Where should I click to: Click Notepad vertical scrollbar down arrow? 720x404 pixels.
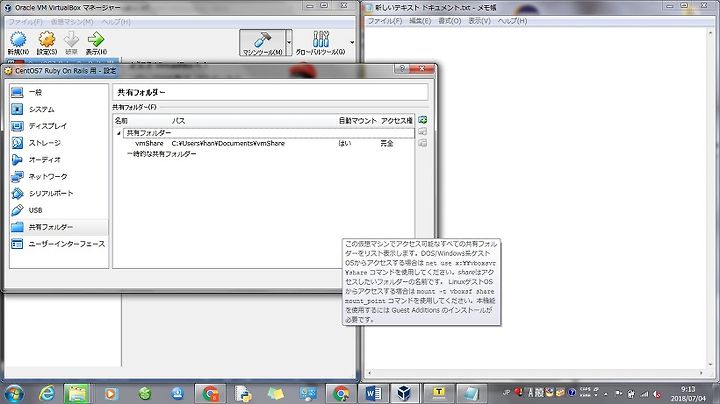[x=711, y=365]
